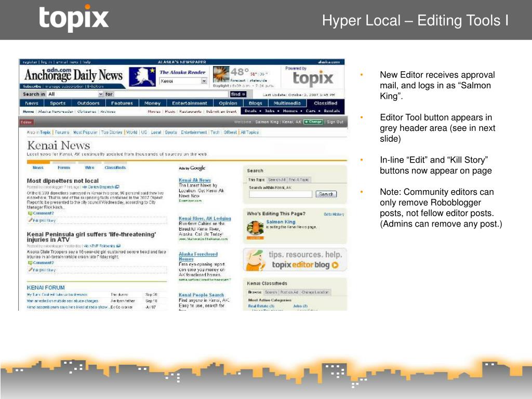Select Change Location tab in Classifieds

(315, 292)
